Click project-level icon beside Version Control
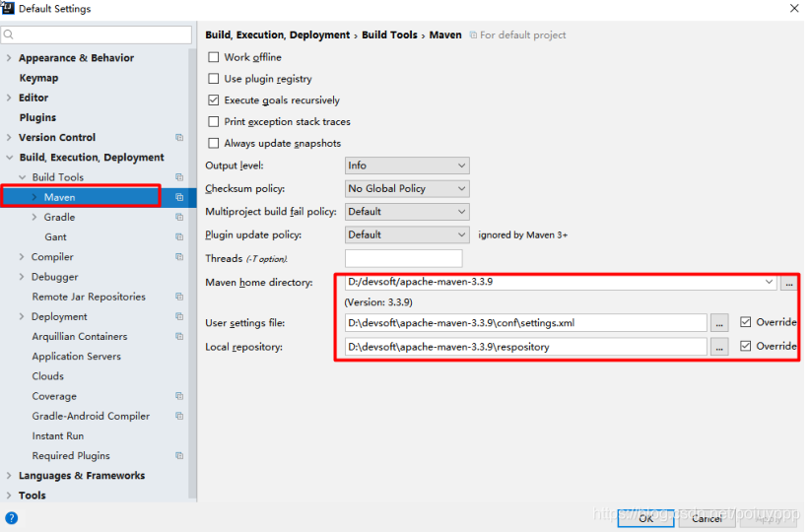 pyautogui.click(x=179, y=137)
